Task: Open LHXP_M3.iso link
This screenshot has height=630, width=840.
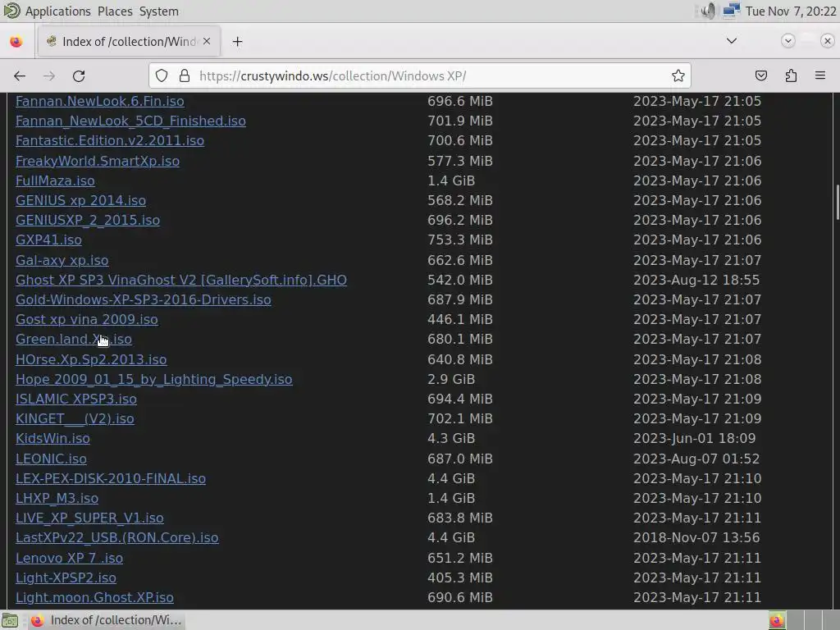Action: pos(57,499)
